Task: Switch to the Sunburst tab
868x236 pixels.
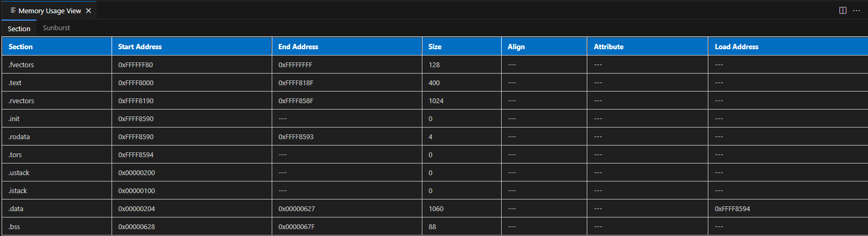Action: [x=56, y=28]
